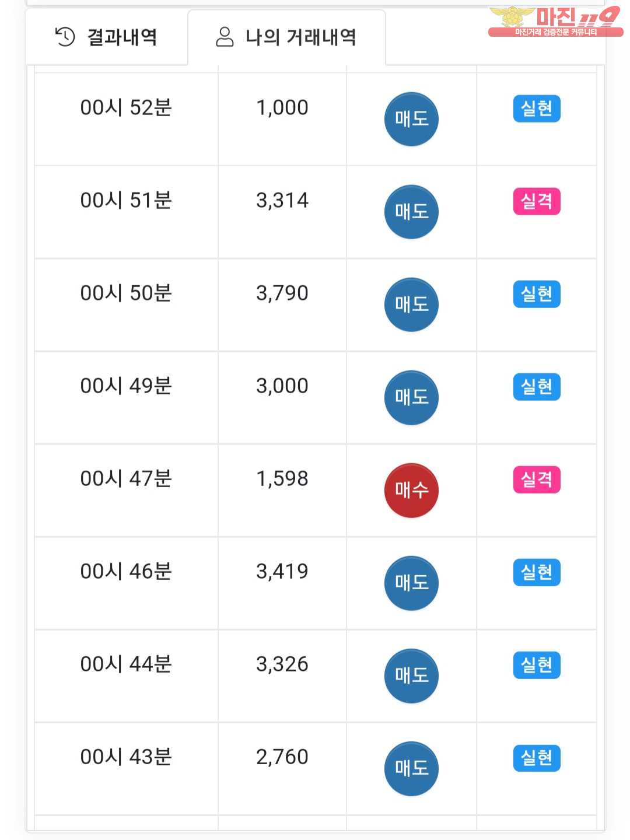630x840 pixels.
Task: Click 매도 circle in 00시 49분 row
Action: tap(411, 397)
